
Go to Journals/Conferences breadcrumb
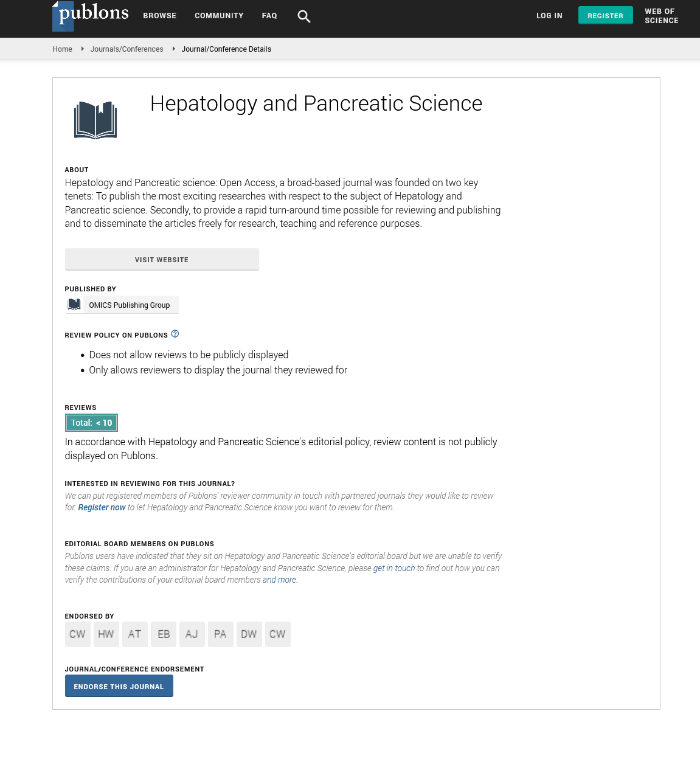126,49
